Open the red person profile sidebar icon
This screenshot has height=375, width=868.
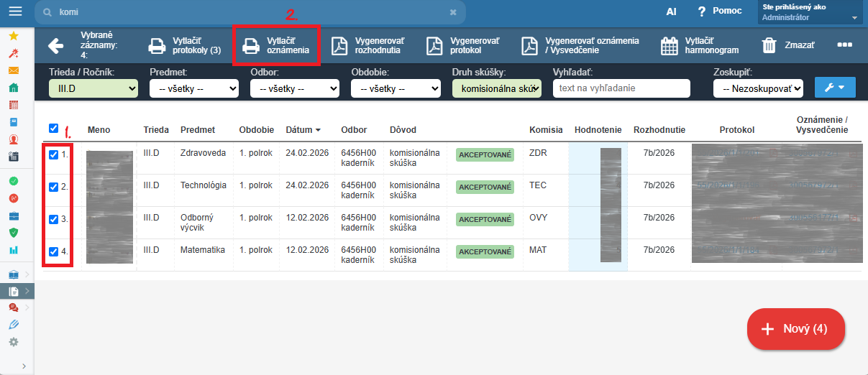[x=14, y=139]
